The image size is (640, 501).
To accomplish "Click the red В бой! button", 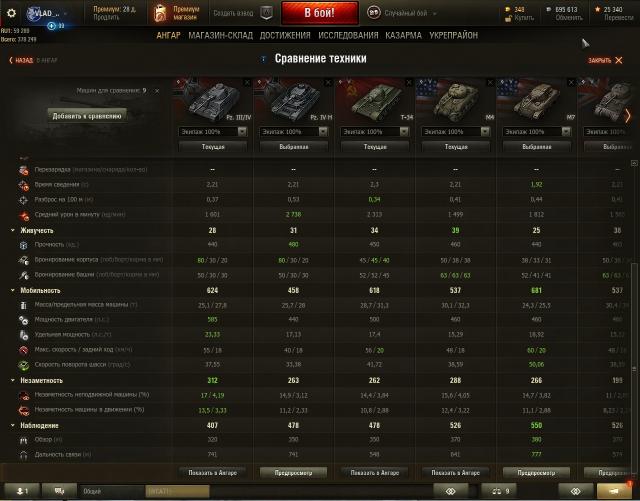I will coord(320,13).
